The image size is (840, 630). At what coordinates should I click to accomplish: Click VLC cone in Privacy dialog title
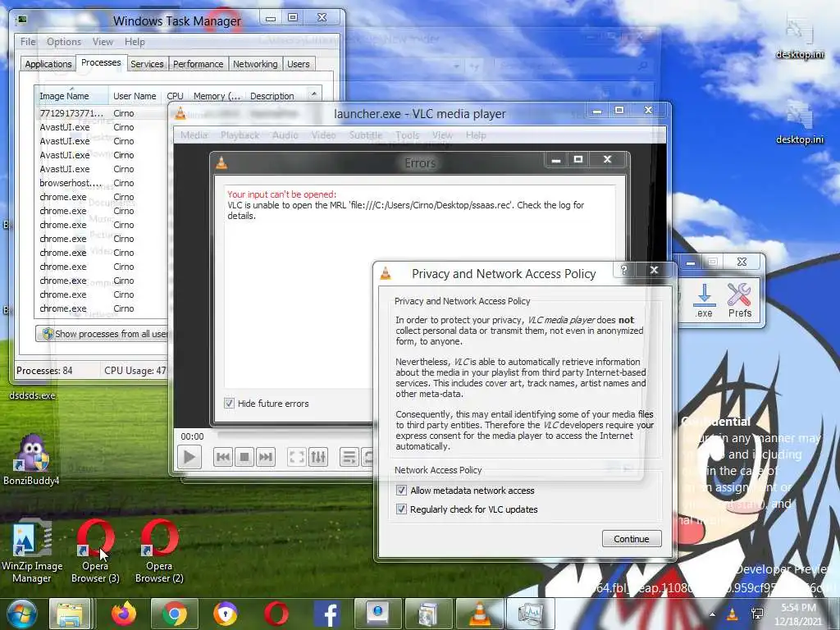386,273
